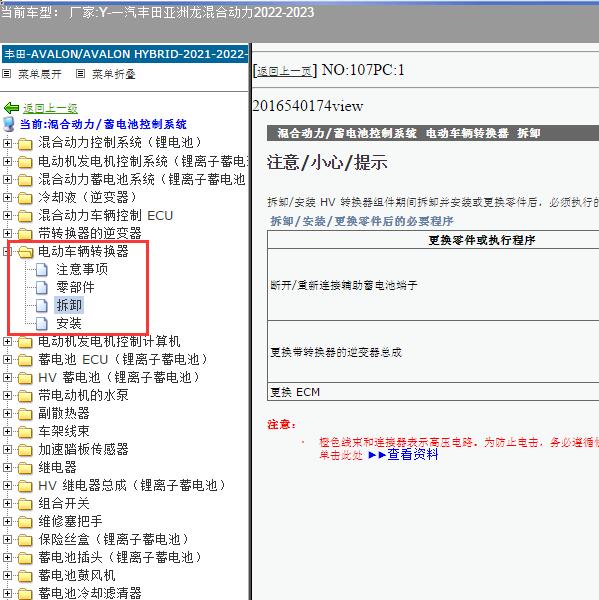Expand the 混合动力车辆控制 ECU node
This screenshot has width=599, height=600.
click(7, 215)
